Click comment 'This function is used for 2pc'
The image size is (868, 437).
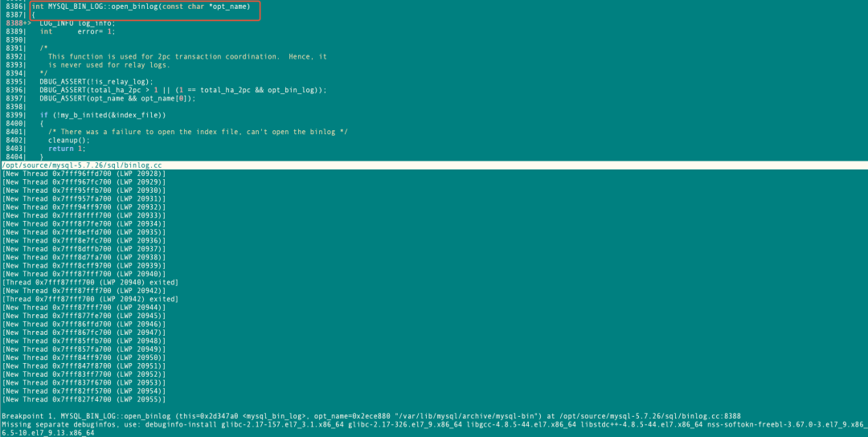click(187, 56)
